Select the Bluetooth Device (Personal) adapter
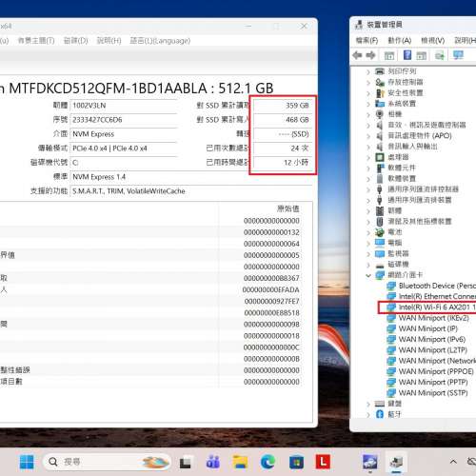This screenshot has width=476, height=476. click(x=431, y=286)
